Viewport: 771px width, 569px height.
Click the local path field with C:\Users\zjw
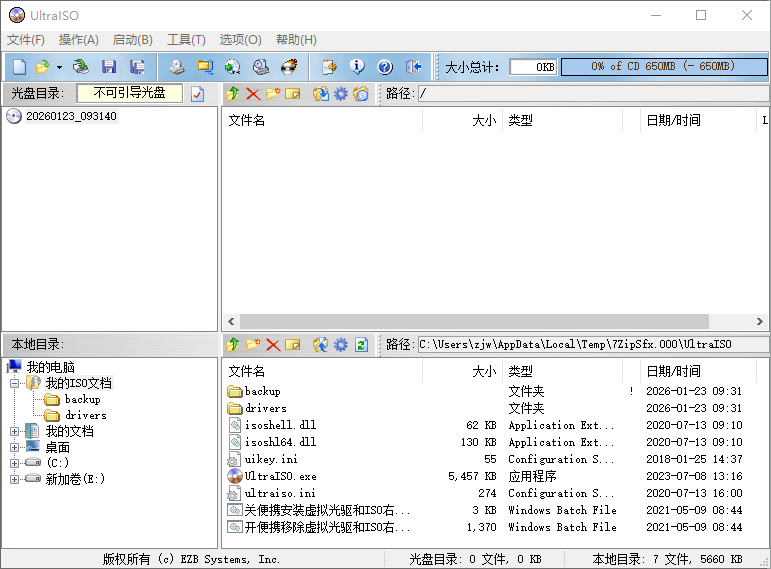[x=593, y=344]
